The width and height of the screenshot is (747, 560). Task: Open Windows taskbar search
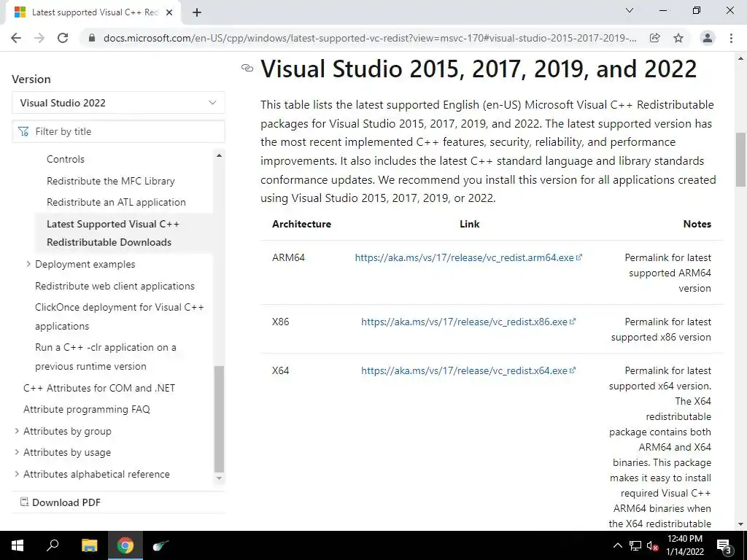[x=53, y=545]
